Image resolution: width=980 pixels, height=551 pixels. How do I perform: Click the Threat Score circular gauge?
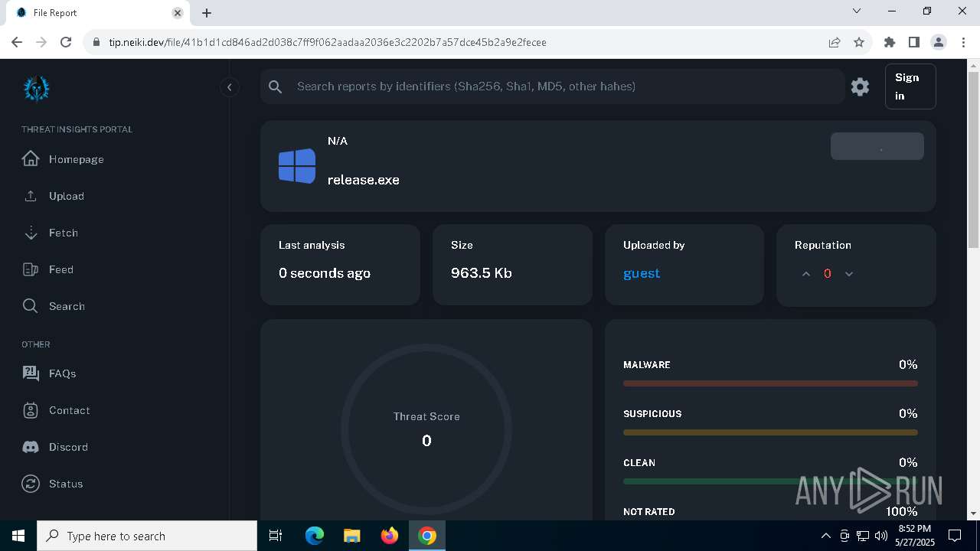(426, 429)
